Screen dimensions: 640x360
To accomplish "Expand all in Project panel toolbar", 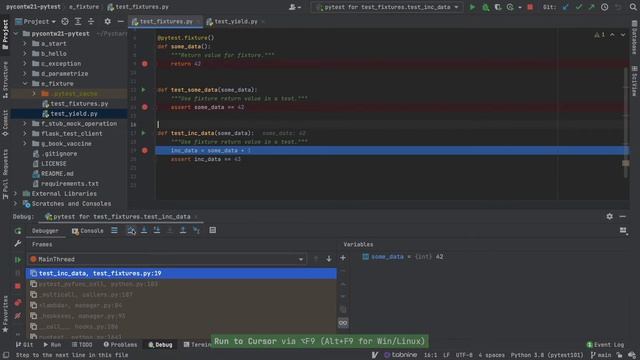I will pyautogui.click(x=78, y=21).
